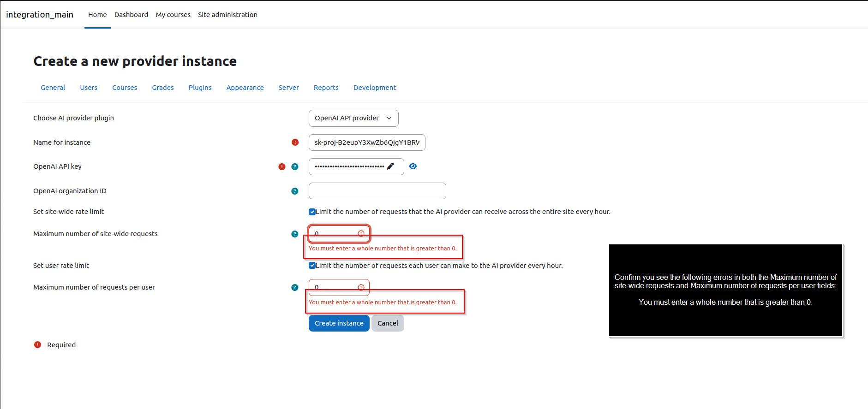The image size is (868, 409).
Task: Open Site administration in top navigation
Action: click(x=228, y=15)
